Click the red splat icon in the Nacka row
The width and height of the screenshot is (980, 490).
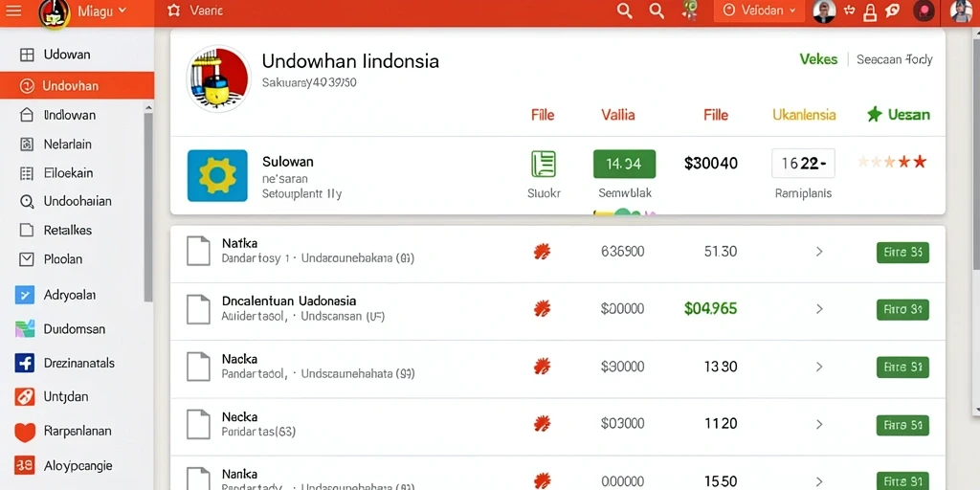[x=542, y=367]
